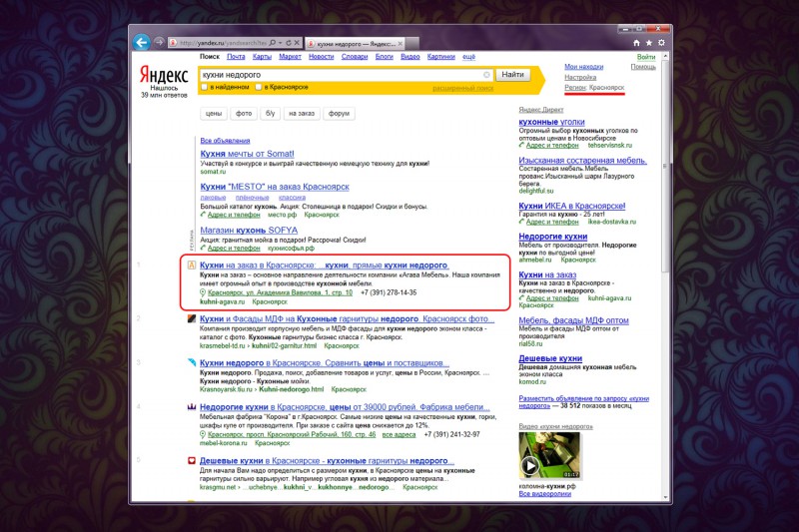
Task: Open the address bar dropdown arrow
Action: pyautogui.click(x=280, y=43)
